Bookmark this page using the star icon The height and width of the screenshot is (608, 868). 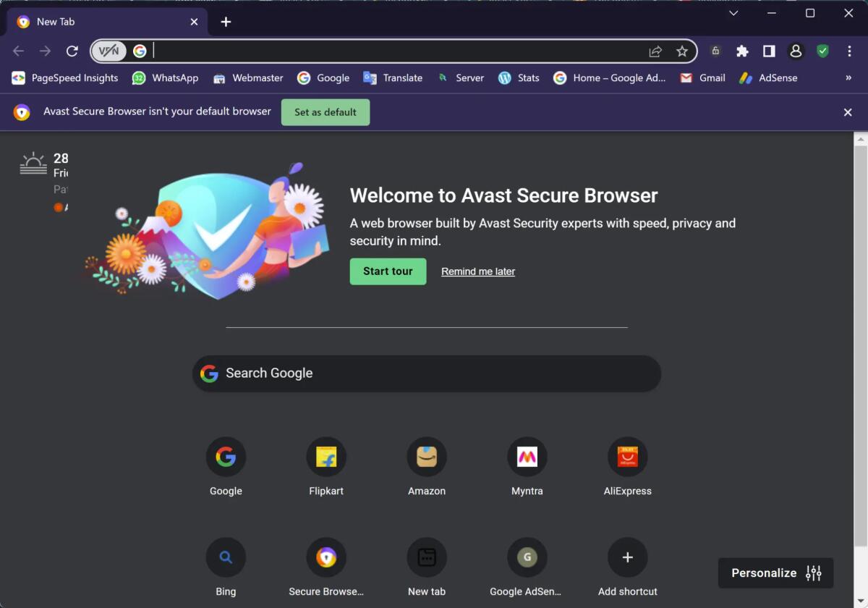coord(682,51)
